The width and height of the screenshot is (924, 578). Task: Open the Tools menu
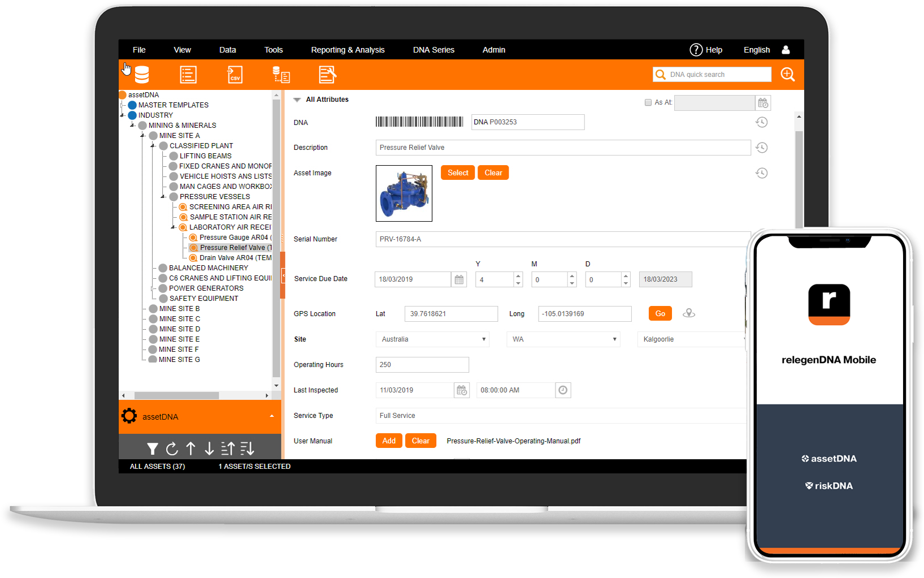(x=274, y=50)
